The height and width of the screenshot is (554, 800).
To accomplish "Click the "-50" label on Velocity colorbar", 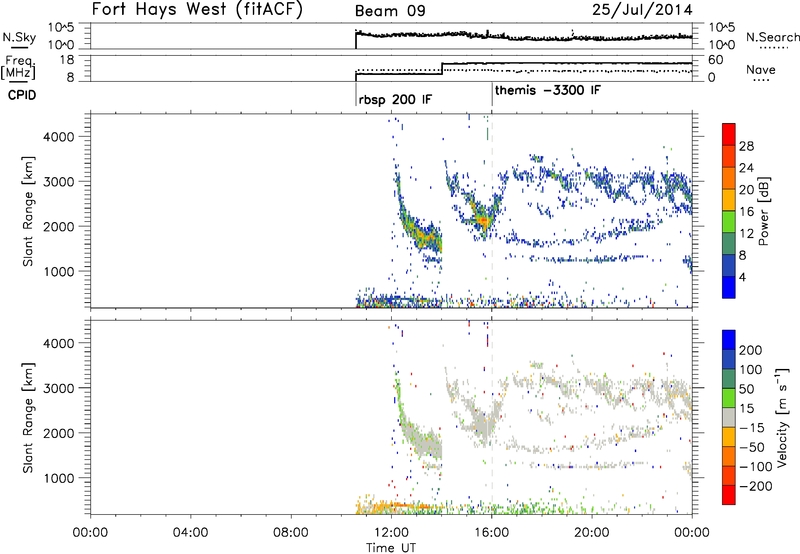I will pyautogui.click(x=752, y=447).
